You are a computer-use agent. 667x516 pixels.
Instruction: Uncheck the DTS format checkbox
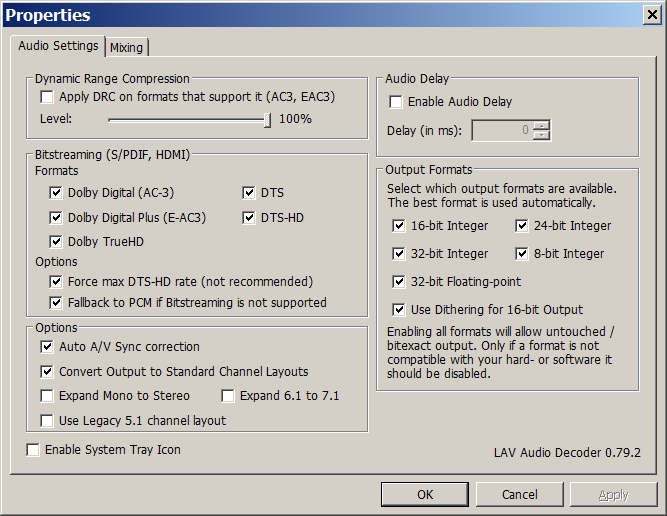[x=249, y=193]
